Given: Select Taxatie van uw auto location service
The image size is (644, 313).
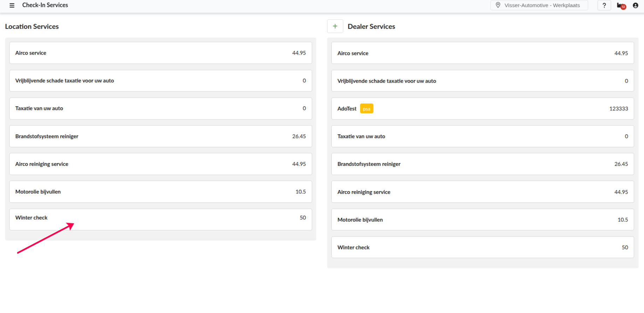Looking at the screenshot, I should [160, 108].
